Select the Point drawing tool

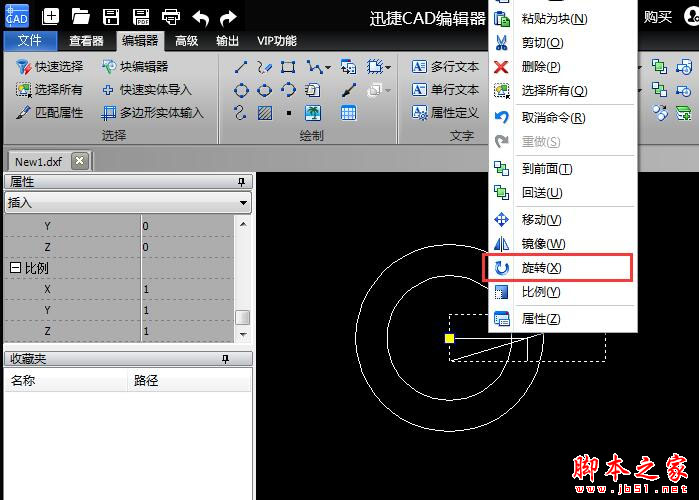(x=289, y=113)
